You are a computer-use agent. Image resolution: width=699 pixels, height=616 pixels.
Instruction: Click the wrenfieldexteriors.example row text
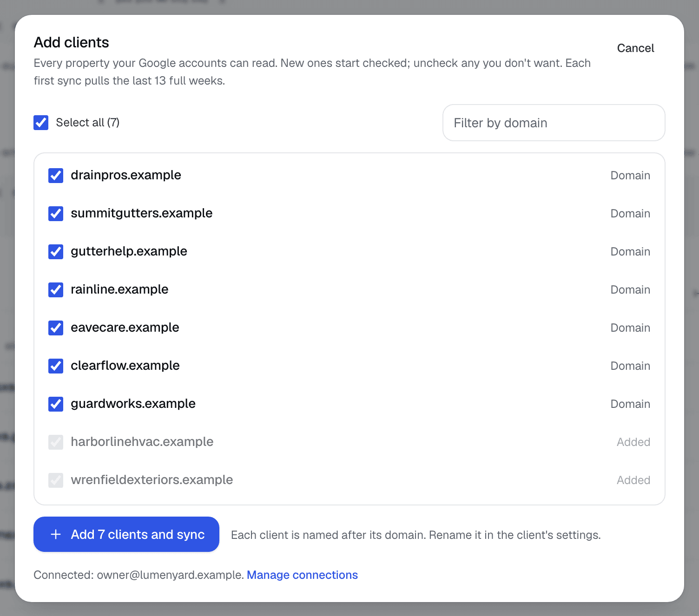(x=152, y=480)
